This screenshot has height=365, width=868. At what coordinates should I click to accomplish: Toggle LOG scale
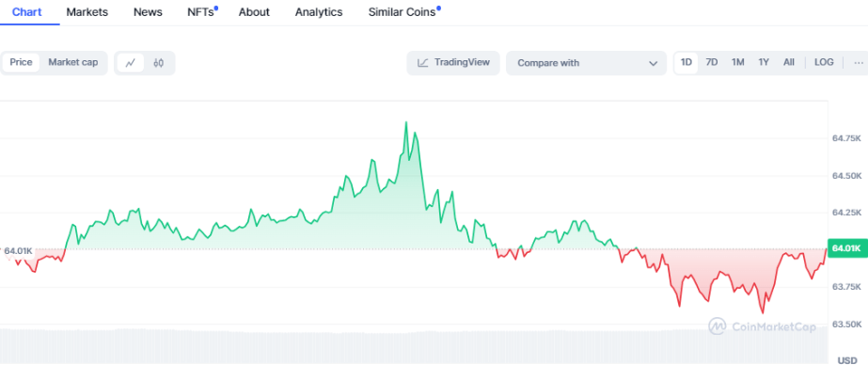[x=824, y=63]
